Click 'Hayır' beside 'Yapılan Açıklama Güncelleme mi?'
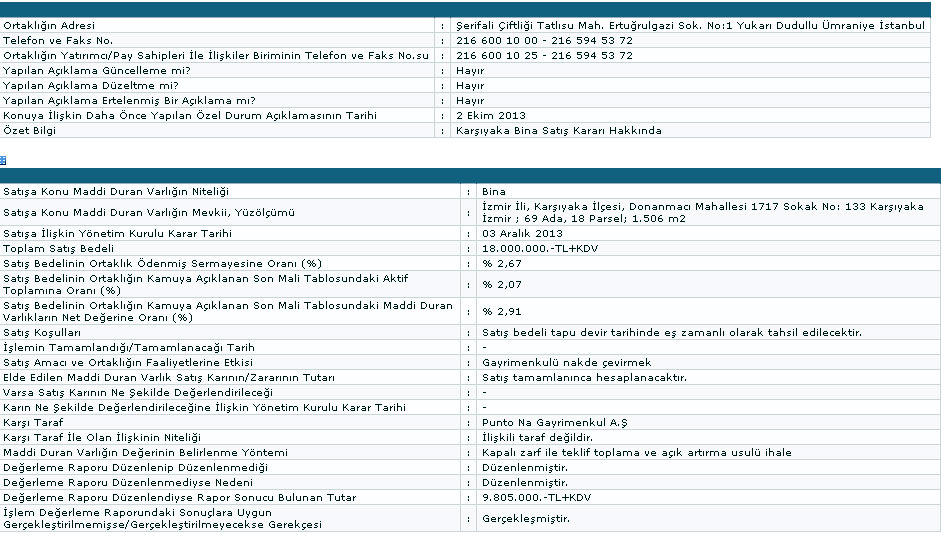The width and height of the screenshot is (945, 545). point(469,71)
